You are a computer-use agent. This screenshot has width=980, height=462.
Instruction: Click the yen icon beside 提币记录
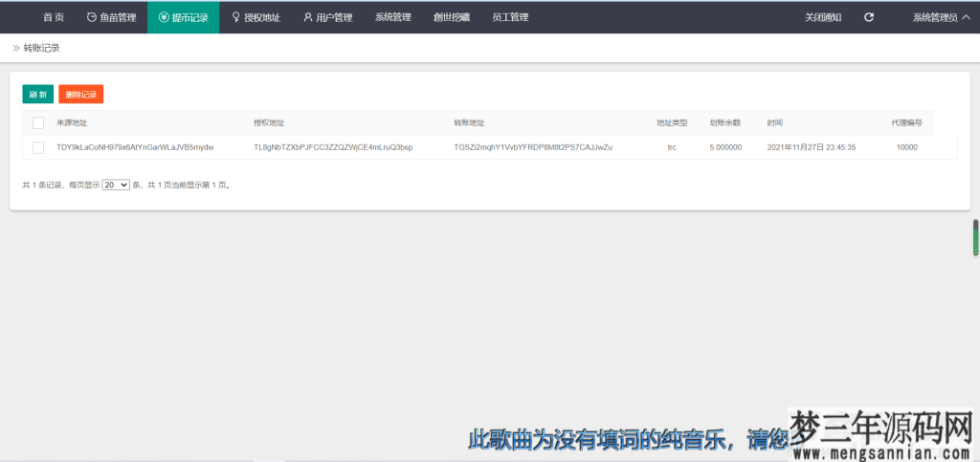click(164, 17)
